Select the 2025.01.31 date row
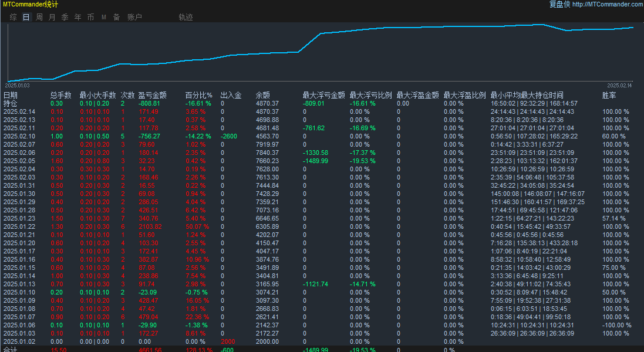 tap(19, 185)
